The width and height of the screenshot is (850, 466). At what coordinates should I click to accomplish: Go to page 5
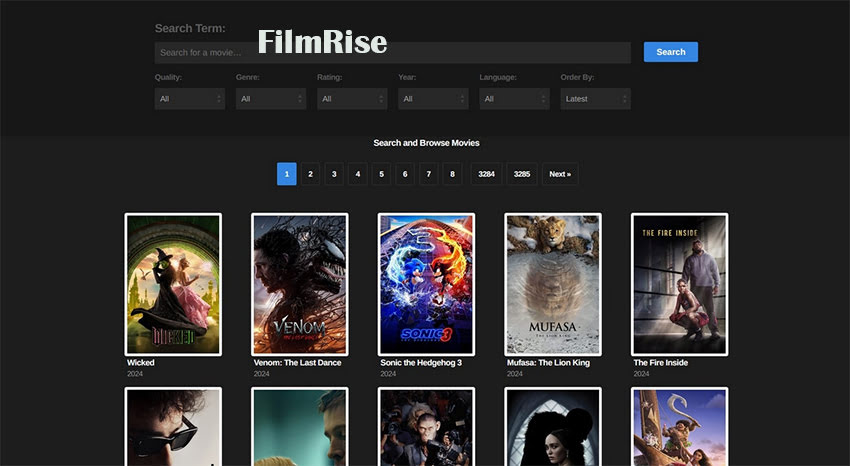coord(381,174)
